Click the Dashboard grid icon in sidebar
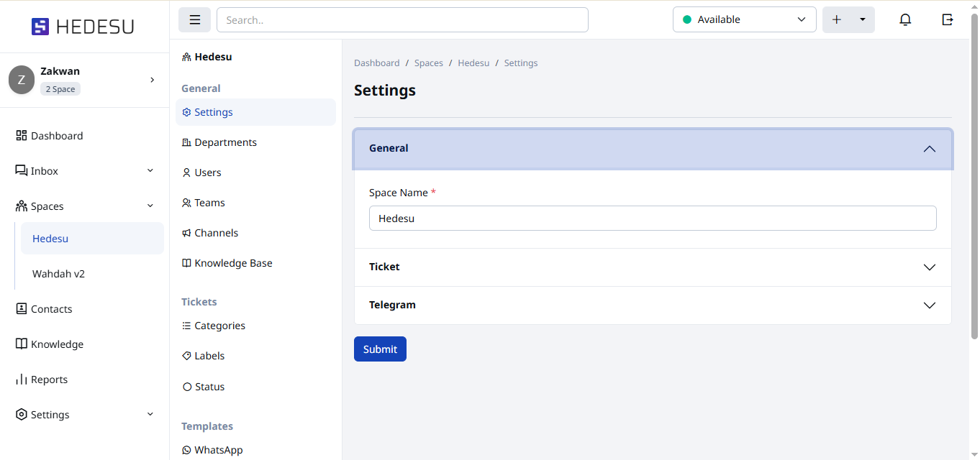The width and height of the screenshot is (980, 460). click(x=22, y=136)
